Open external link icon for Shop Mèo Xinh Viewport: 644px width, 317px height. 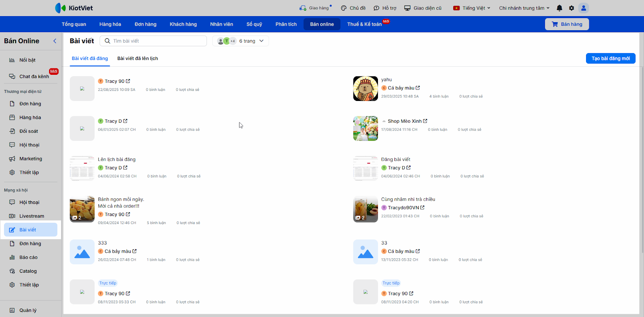425,121
